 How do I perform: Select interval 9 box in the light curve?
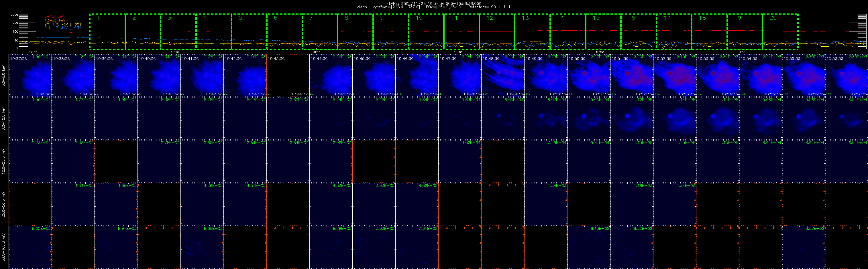[390, 31]
